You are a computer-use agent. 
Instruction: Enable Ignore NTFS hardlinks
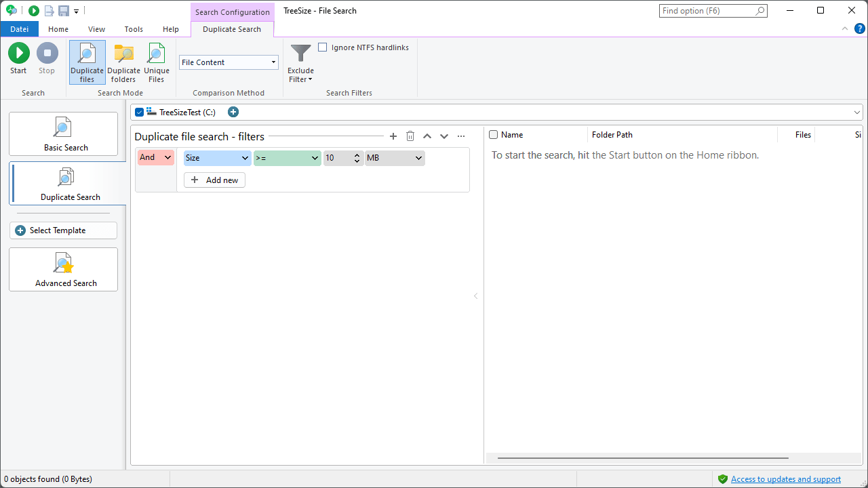coord(323,47)
